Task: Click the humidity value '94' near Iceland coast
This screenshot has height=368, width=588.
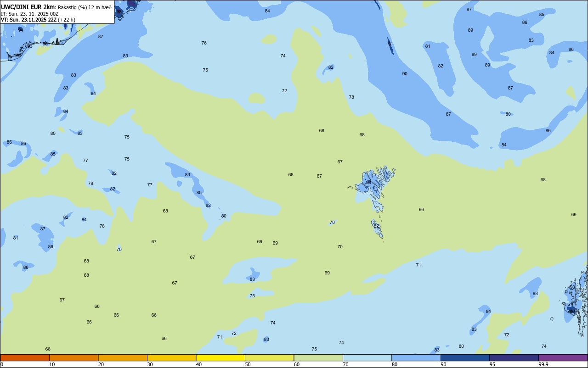Action: [21, 30]
